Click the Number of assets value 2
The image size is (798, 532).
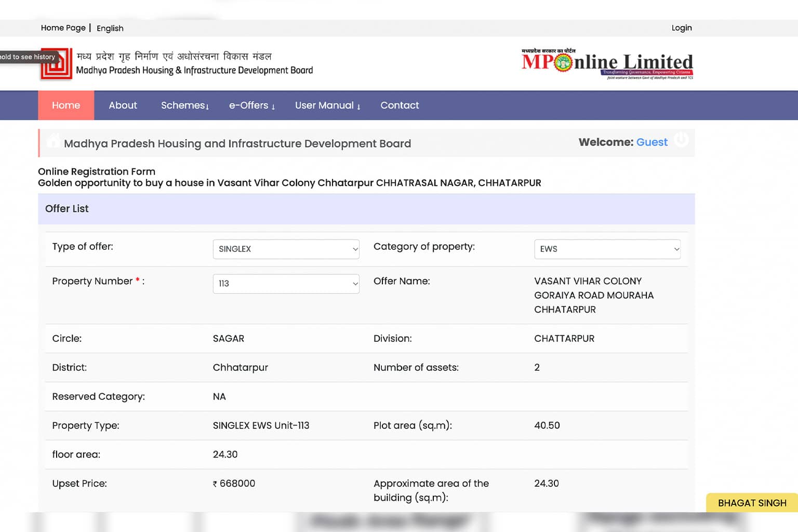537,368
